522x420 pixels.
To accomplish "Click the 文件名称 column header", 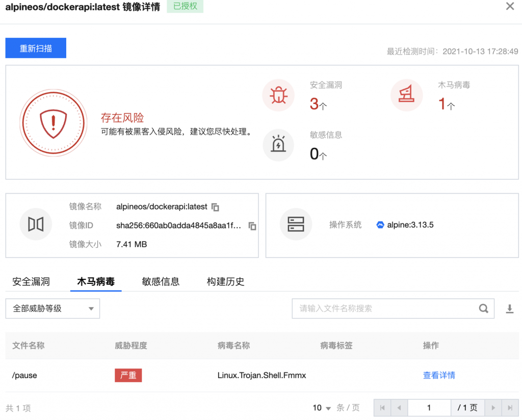I will (x=29, y=346).
